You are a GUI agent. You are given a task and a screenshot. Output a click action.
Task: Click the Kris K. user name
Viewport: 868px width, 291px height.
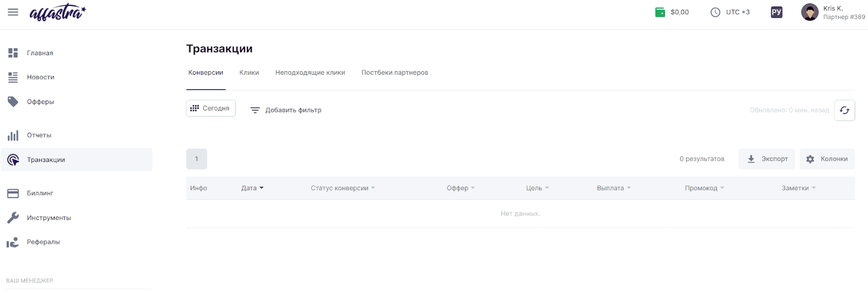tap(833, 8)
